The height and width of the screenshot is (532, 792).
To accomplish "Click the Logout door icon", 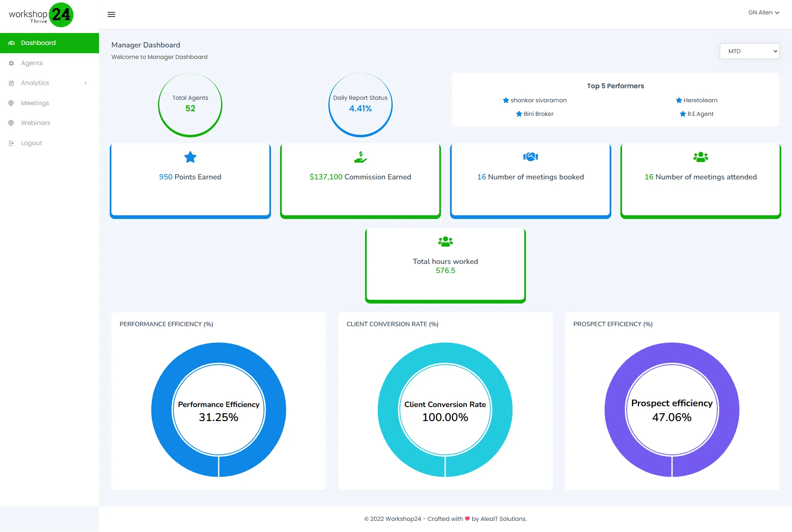I will (x=12, y=143).
